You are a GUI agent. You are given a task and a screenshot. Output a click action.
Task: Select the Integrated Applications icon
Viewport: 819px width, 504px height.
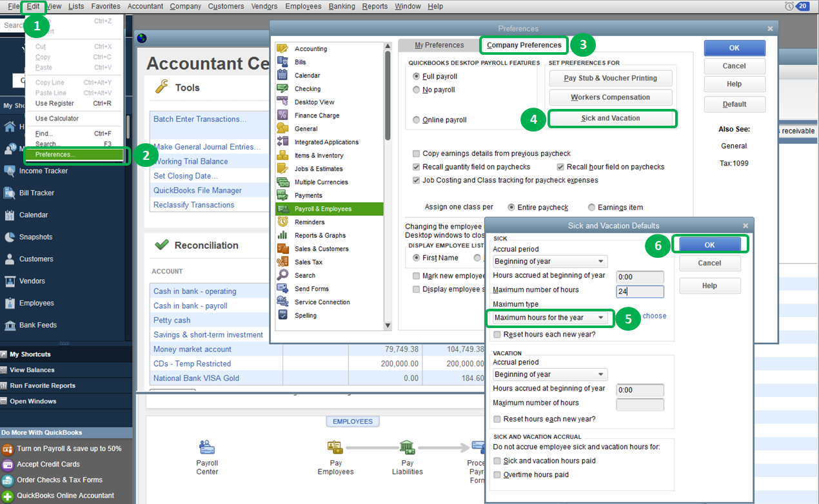point(282,142)
